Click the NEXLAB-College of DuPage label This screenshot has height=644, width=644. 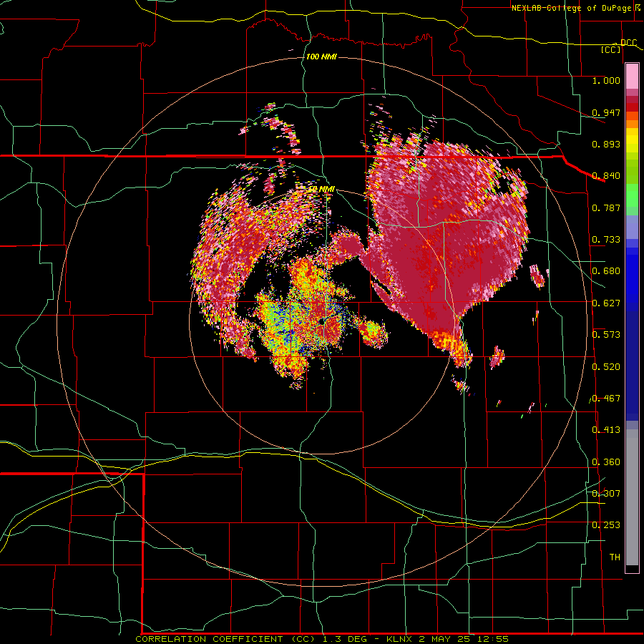coord(572,8)
